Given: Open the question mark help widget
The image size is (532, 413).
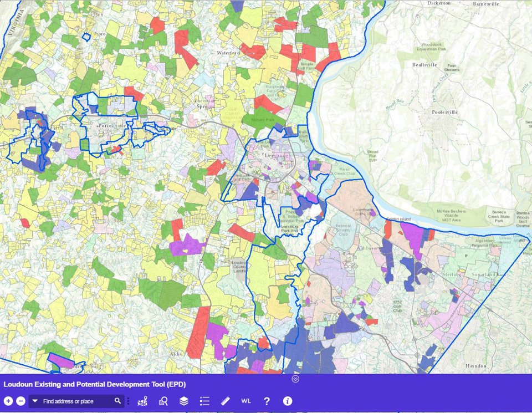Looking at the screenshot, I should [x=267, y=401].
